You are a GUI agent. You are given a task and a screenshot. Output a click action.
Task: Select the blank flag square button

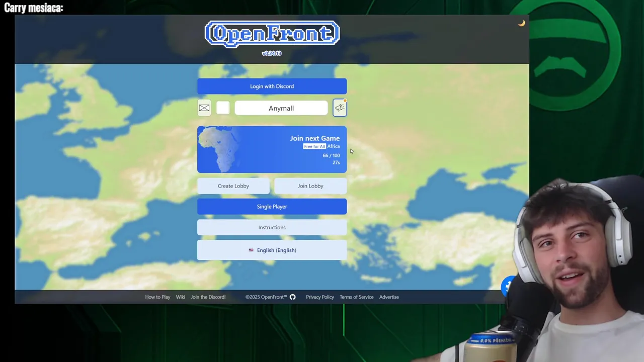223,108
